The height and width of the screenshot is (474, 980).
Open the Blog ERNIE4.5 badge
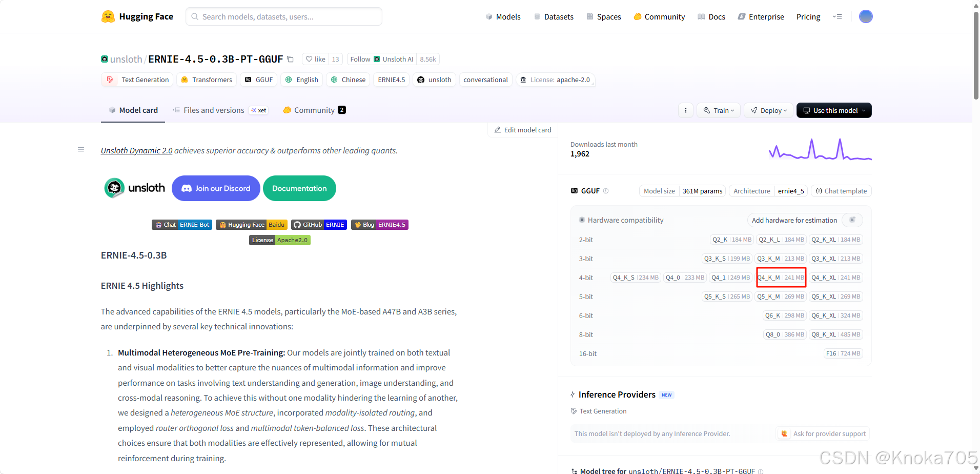point(380,225)
